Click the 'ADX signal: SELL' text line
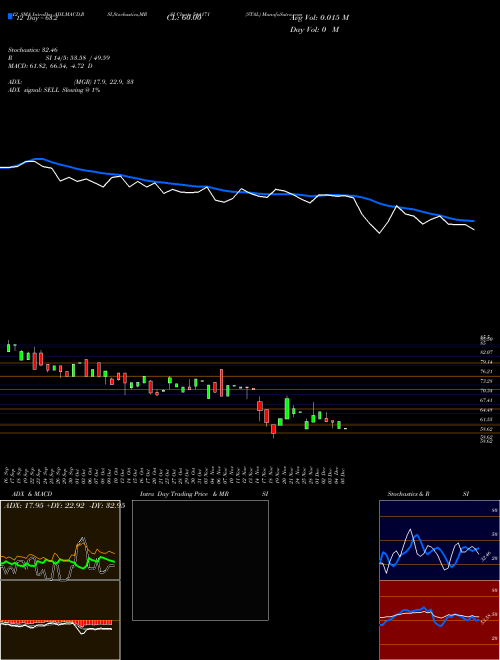The image size is (500, 660). [54, 90]
